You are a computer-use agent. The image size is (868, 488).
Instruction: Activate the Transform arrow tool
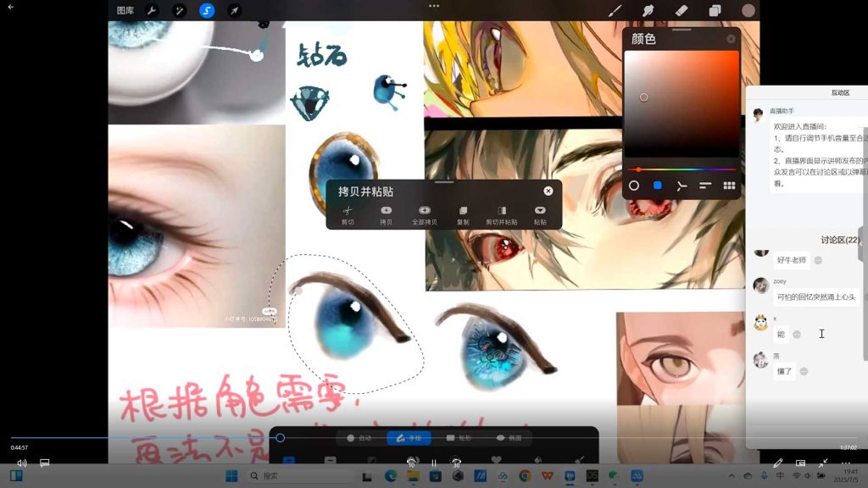click(x=234, y=10)
